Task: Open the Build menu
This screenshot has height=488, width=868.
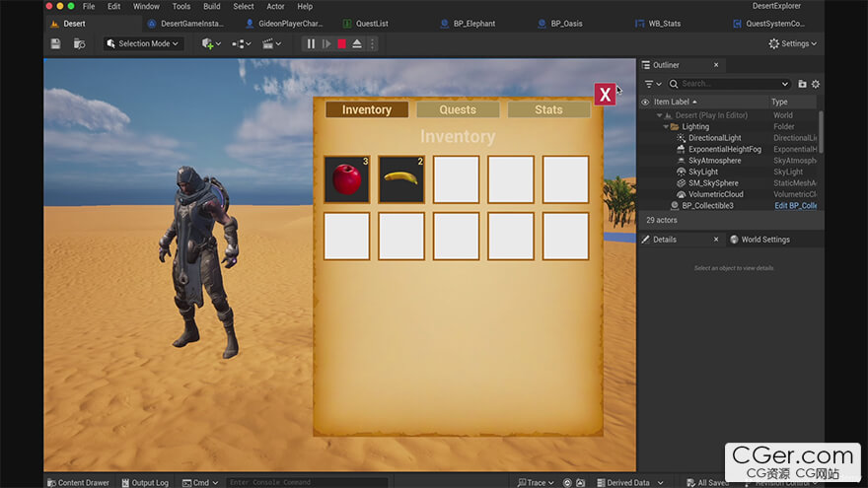Action: tap(211, 7)
